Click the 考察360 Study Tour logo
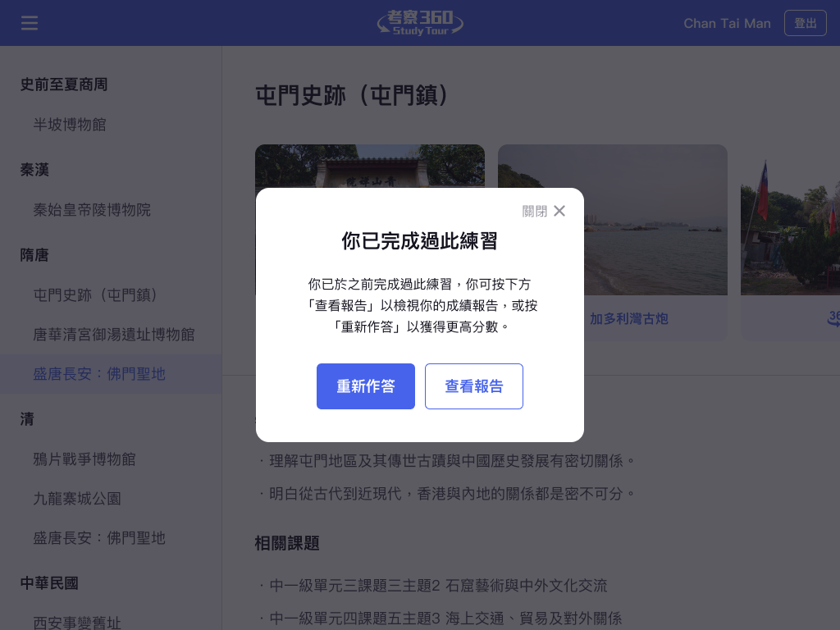The height and width of the screenshot is (630, 840). pos(420,23)
